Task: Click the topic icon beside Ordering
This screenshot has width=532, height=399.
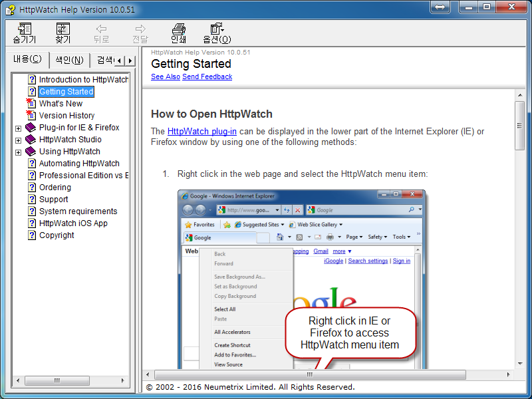Action: pyautogui.click(x=31, y=188)
